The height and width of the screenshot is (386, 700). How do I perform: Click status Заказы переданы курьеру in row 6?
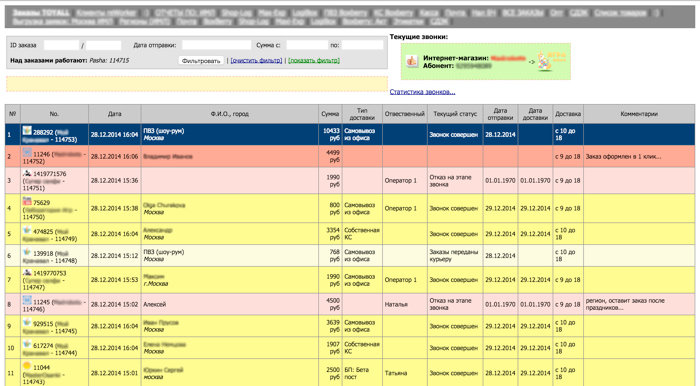454,256
